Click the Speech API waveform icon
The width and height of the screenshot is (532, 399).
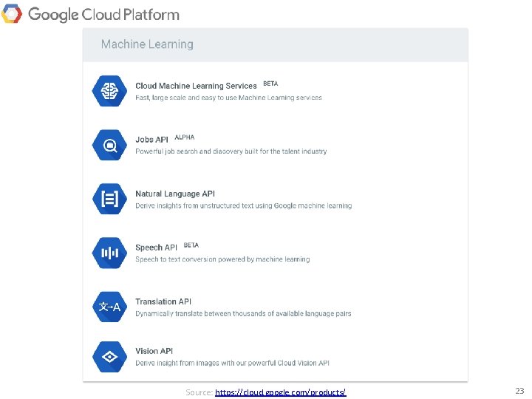coord(109,253)
